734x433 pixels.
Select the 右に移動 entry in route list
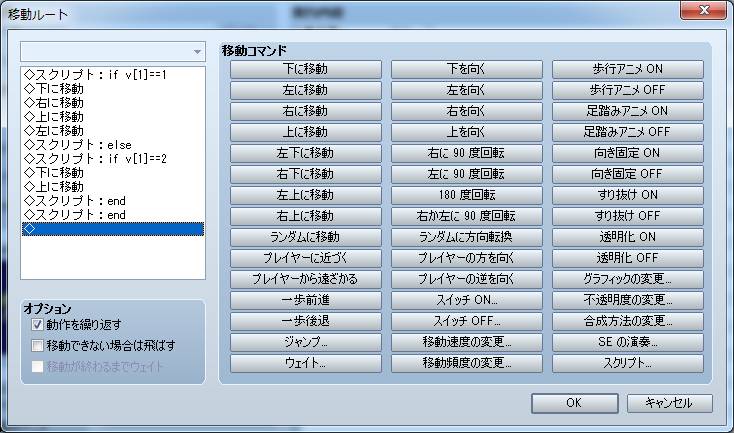tap(113, 103)
